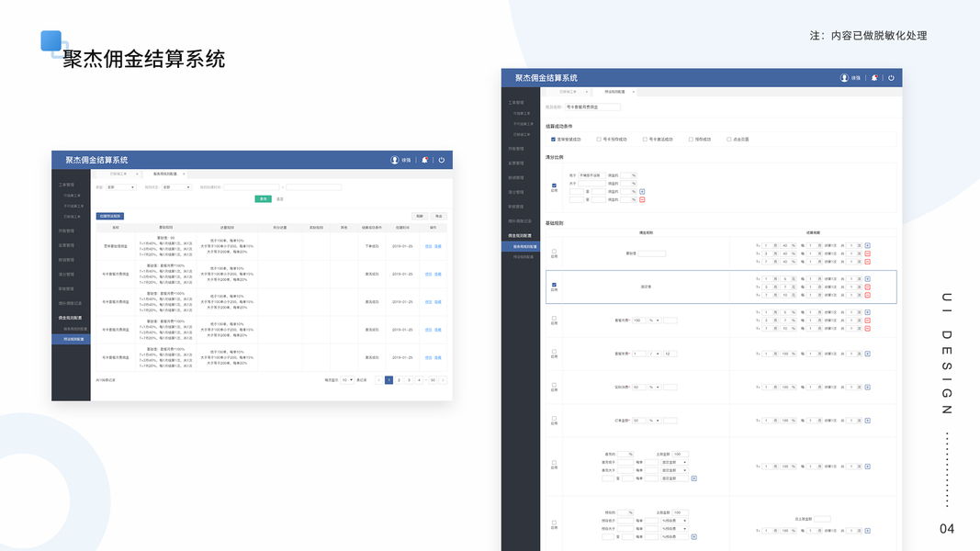Open the 规则状态 dropdown in the left list window
Viewport: 980px width, 551px height.
coord(176,187)
